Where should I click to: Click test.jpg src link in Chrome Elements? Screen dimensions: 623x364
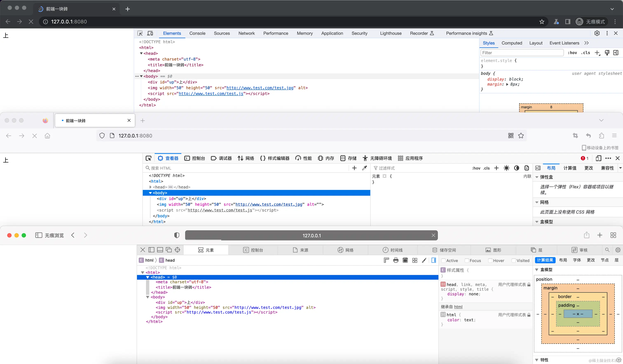pos(260,88)
